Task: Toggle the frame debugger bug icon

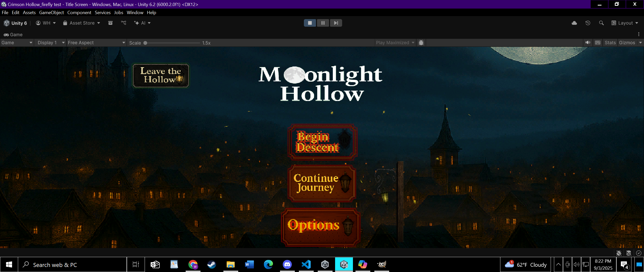Action: [x=421, y=43]
